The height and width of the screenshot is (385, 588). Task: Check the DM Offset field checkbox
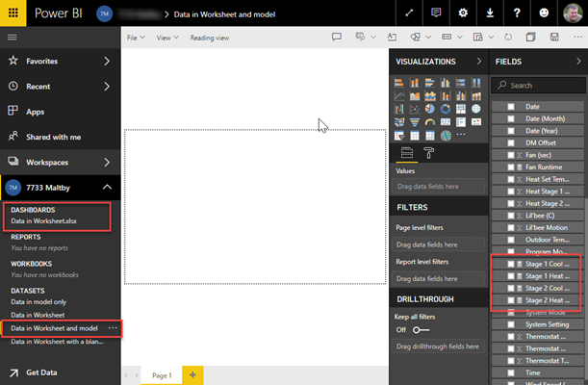tap(511, 142)
